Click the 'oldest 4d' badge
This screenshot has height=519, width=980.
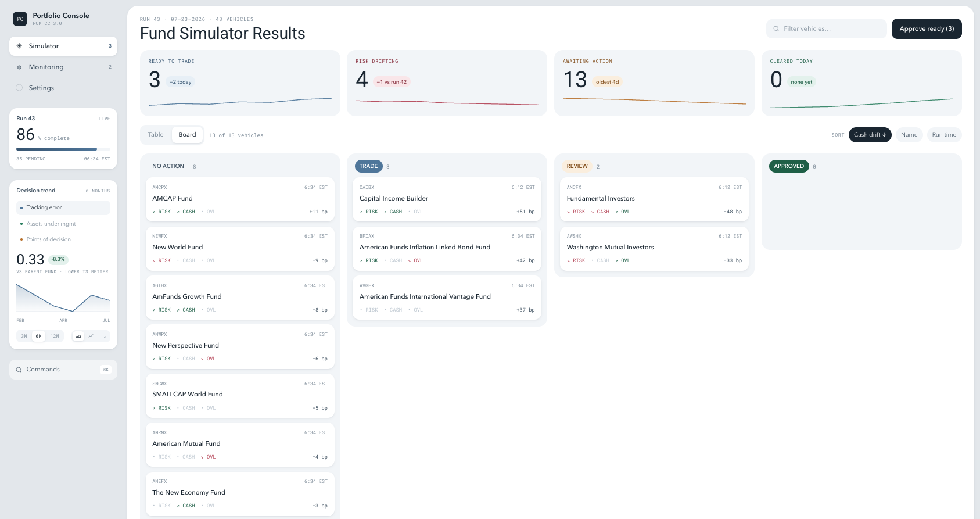tap(607, 82)
